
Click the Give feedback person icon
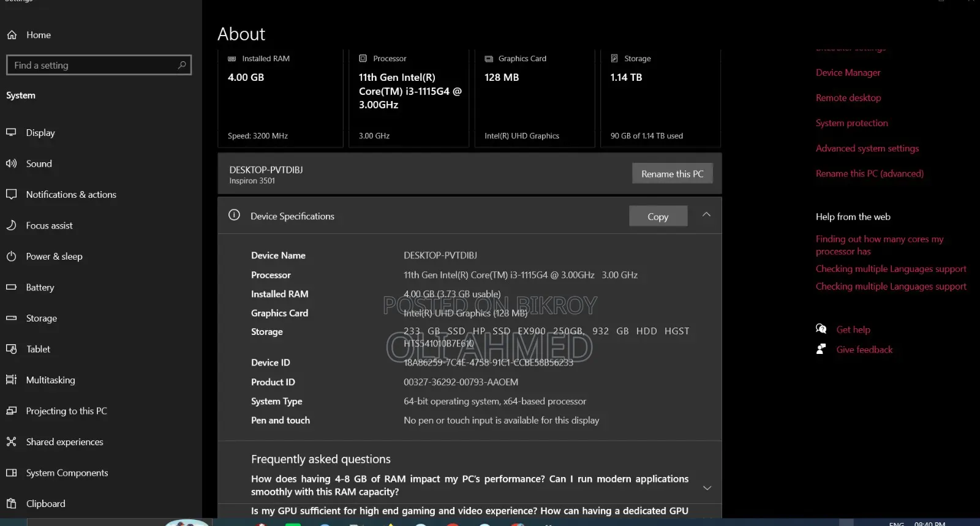[821, 349]
